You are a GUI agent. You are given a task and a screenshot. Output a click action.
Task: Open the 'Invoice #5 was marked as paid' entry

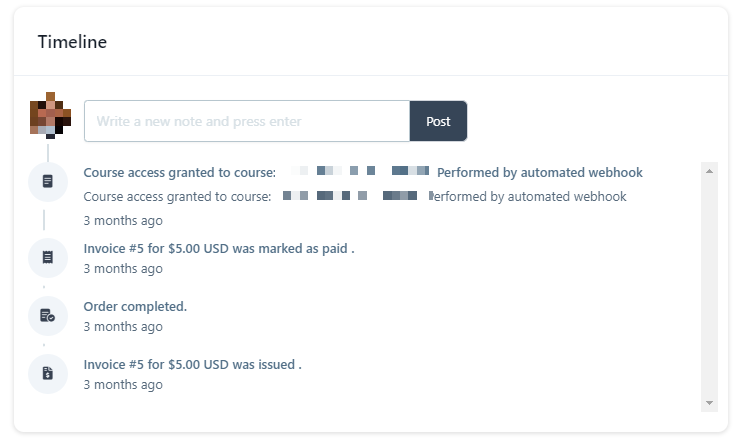pos(219,248)
